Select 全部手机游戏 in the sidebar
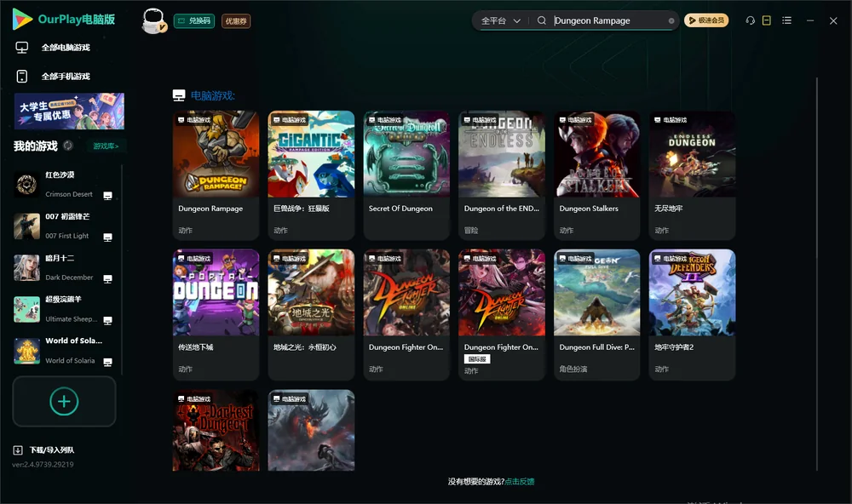This screenshot has width=852, height=504. click(66, 77)
